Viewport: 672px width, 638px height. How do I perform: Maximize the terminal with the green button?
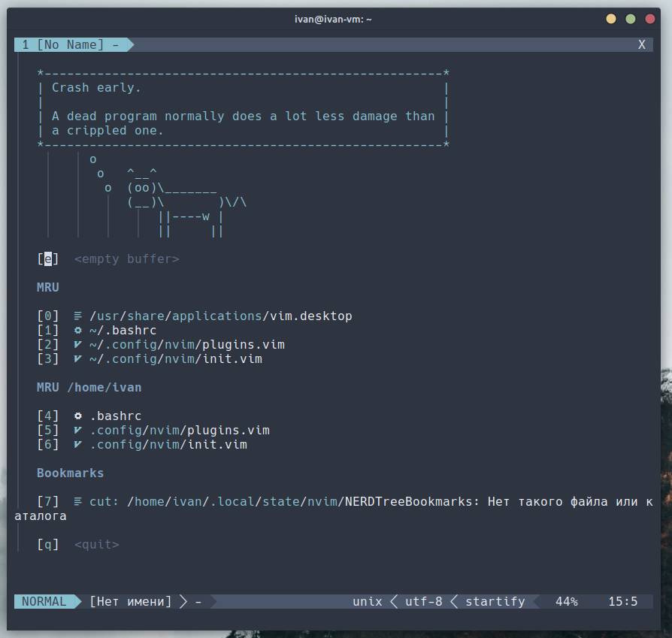pyautogui.click(x=631, y=19)
